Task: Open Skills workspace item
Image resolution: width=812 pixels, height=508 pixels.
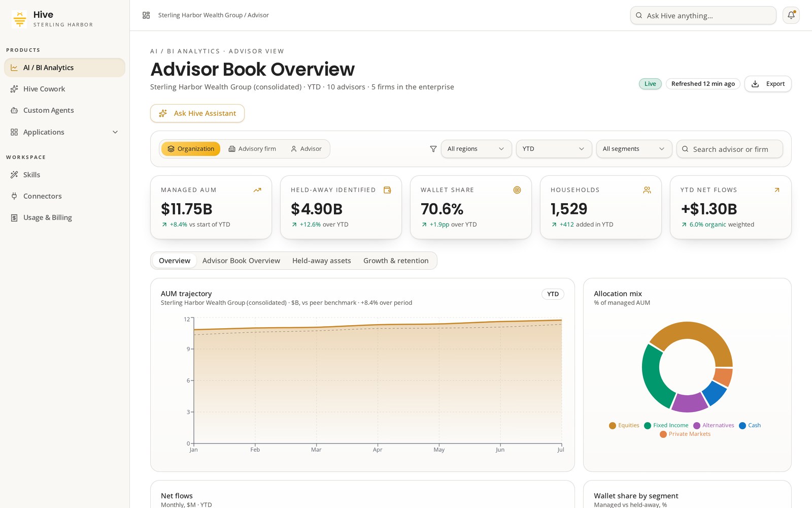Action: coord(64,175)
